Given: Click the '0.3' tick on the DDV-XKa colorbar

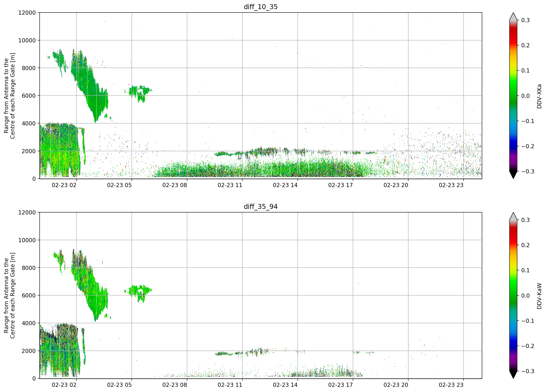Looking at the screenshot, I should [x=525, y=20].
